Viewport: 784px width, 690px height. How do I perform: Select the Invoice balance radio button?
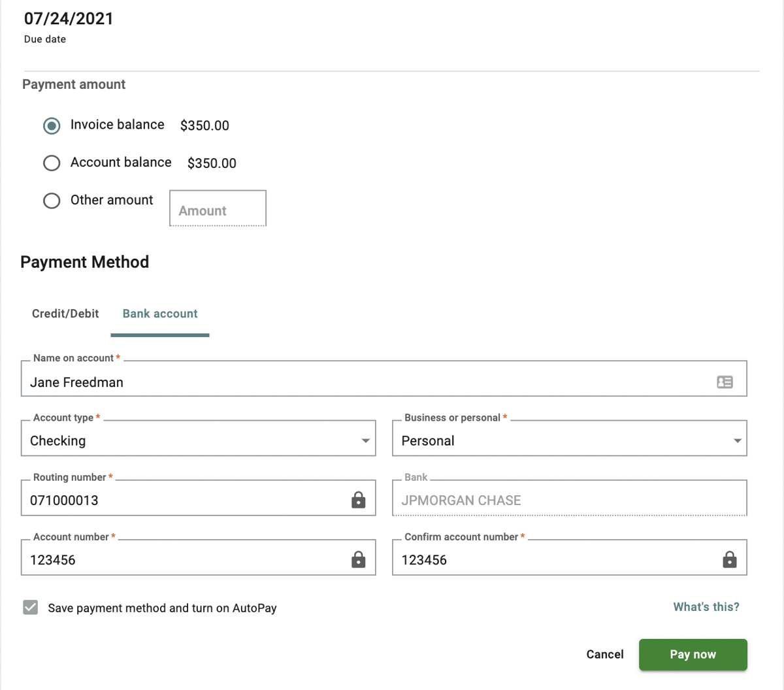[52, 125]
